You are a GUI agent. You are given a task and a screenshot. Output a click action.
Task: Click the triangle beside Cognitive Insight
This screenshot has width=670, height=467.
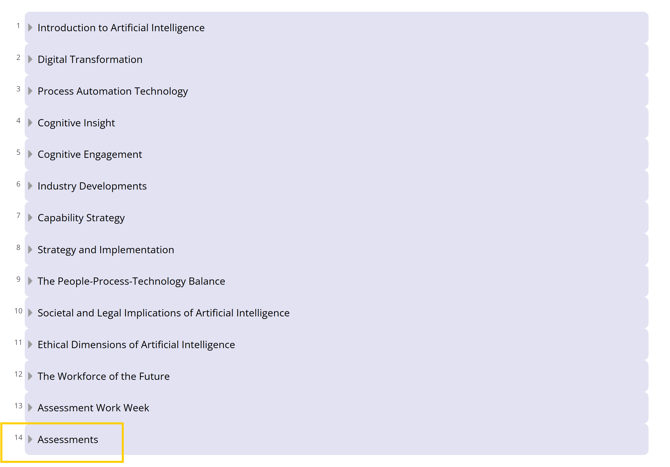pyautogui.click(x=30, y=123)
